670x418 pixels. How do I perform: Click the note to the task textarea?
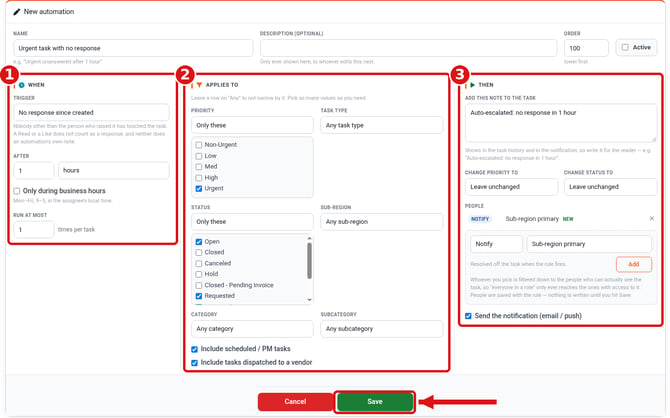561,123
